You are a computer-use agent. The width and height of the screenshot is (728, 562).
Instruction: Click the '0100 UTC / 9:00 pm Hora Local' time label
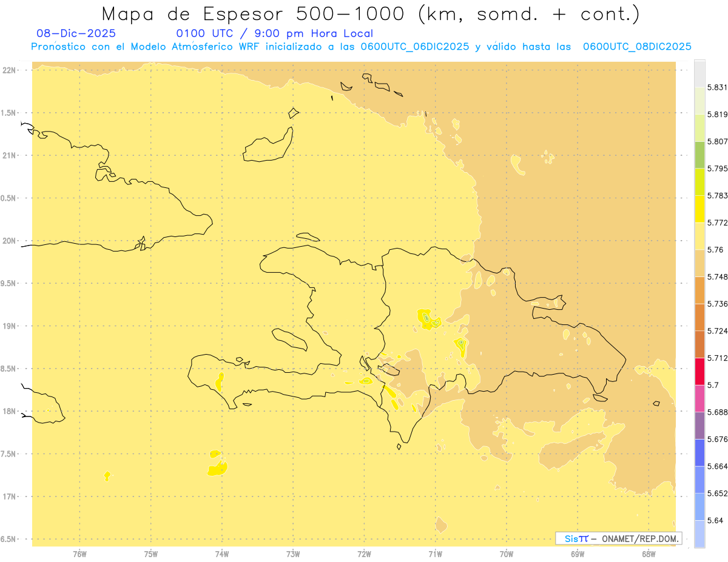pos(275,33)
